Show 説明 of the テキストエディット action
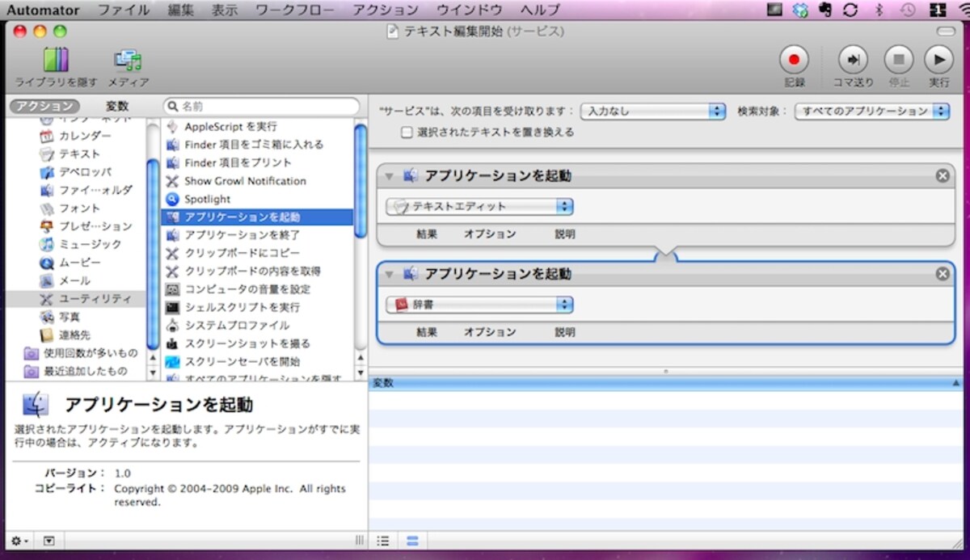 pyautogui.click(x=565, y=234)
